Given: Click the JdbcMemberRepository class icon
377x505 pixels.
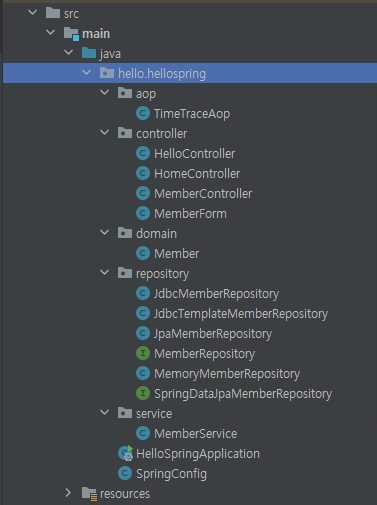Looking at the screenshot, I should pyautogui.click(x=143, y=293).
